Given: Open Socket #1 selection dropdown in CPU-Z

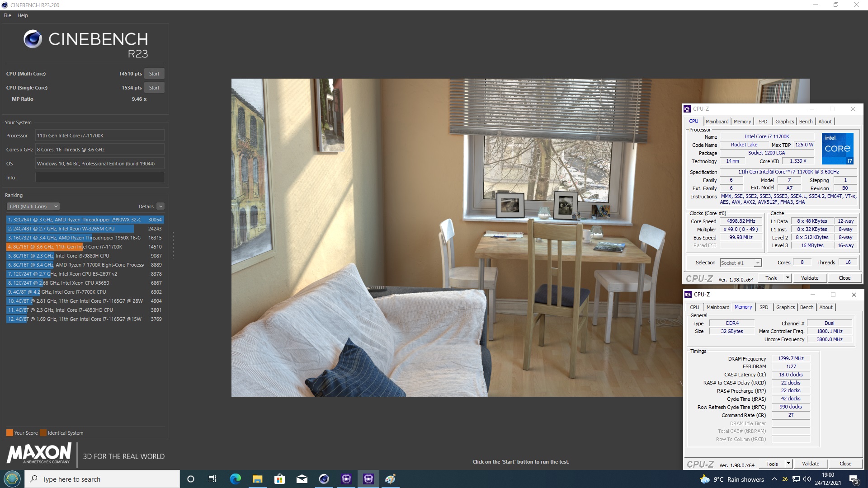Looking at the screenshot, I should coord(741,263).
